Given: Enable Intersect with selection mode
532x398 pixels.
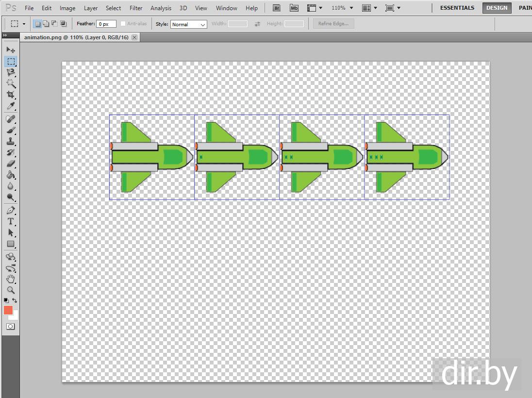Looking at the screenshot, I should click(63, 24).
